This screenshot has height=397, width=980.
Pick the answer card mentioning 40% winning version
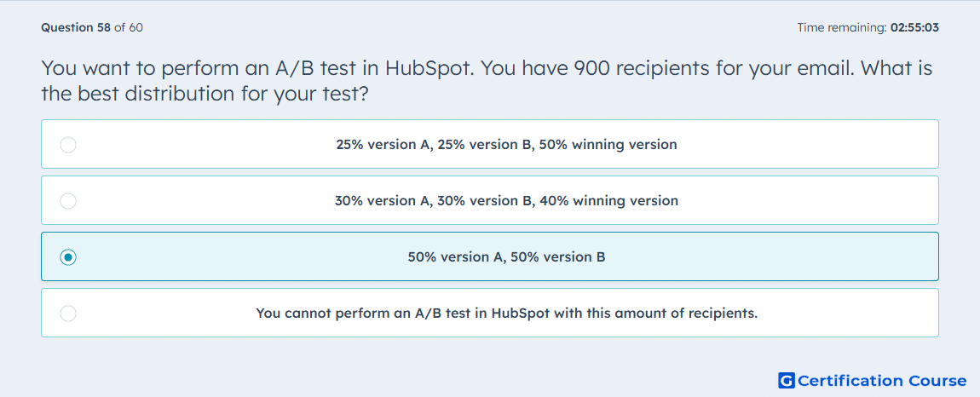(x=490, y=200)
